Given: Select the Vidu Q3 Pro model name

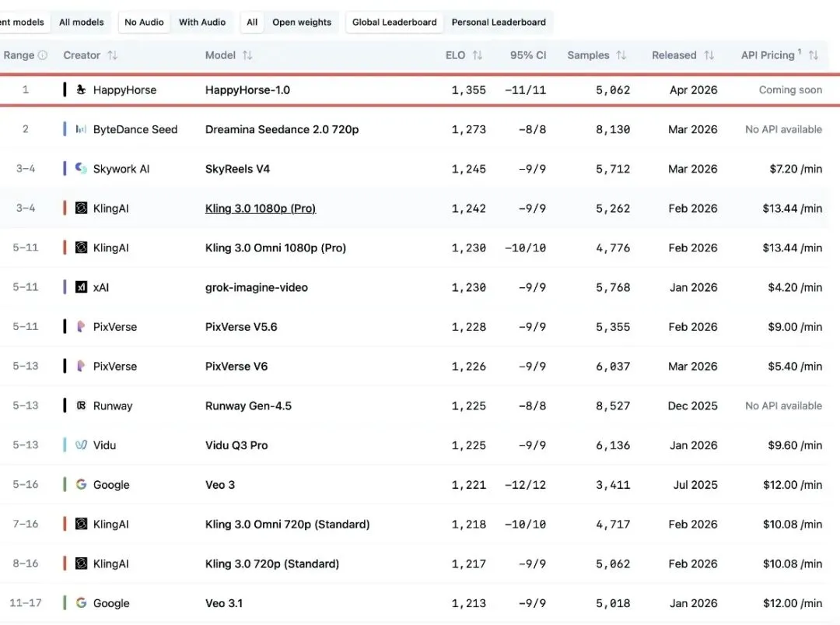Looking at the screenshot, I should pos(236,445).
